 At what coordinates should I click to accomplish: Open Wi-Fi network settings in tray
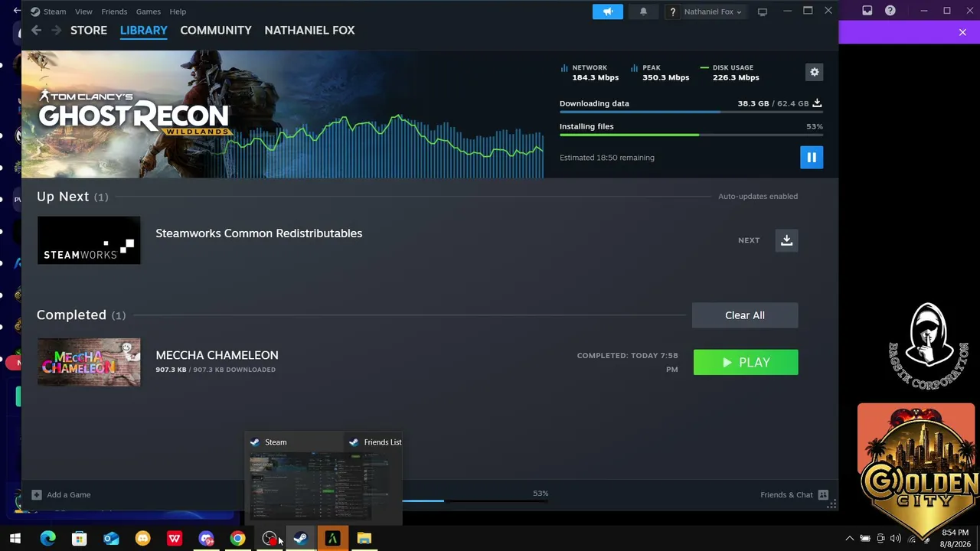pos(911,539)
